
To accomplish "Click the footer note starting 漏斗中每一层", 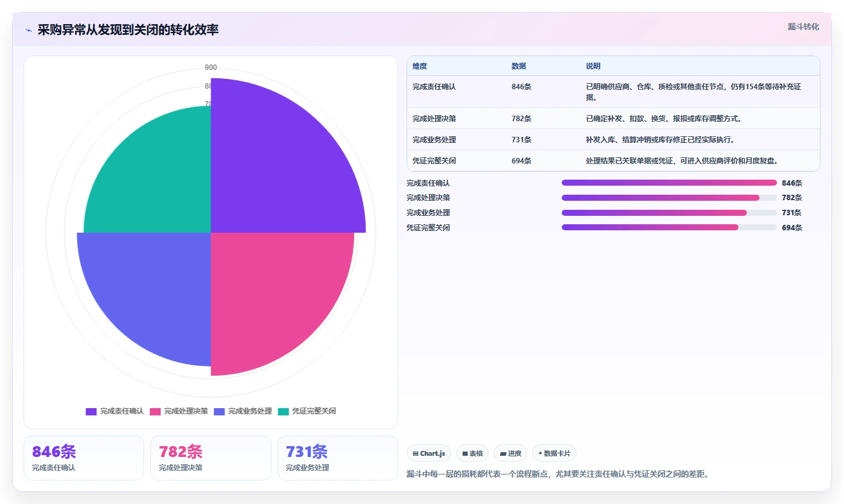I will click(557, 474).
